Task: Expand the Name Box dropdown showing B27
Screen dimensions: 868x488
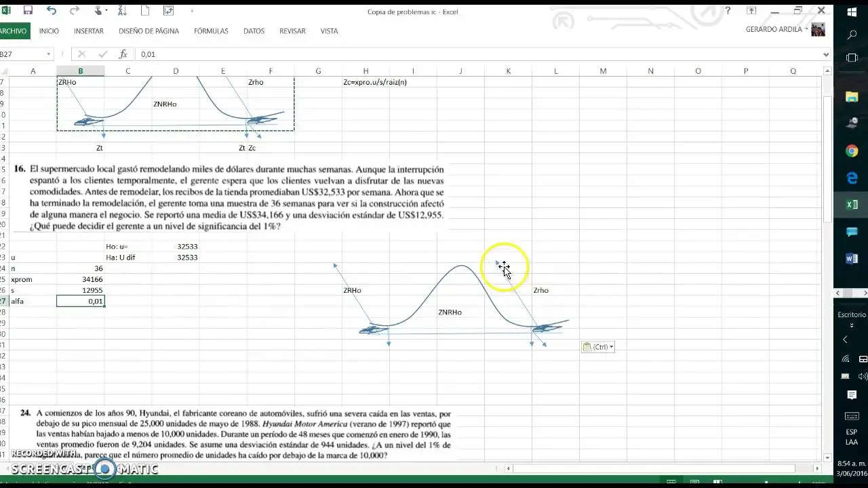Action: tap(47, 54)
